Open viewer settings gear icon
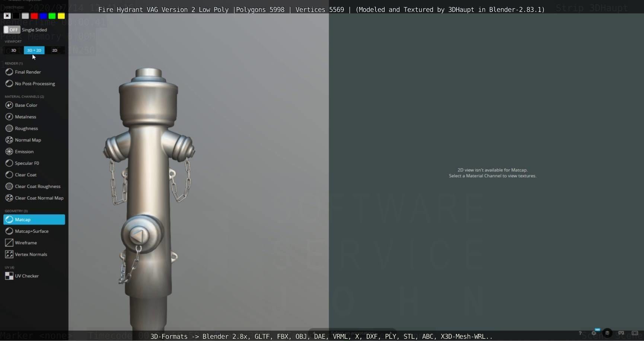Image resolution: width=644 pixels, height=341 pixels. 594,333
